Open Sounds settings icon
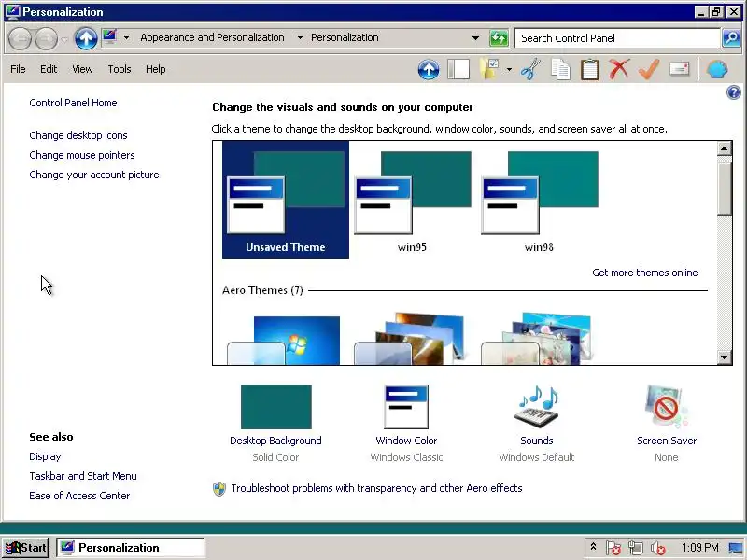747x560 pixels. click(536, 407)
